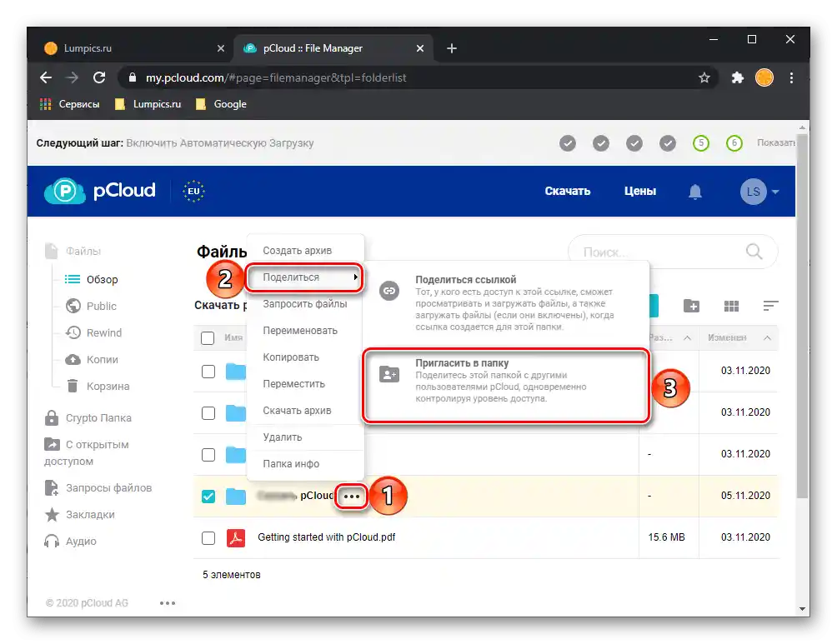Open Обзор in the sidebar

click(91, 280)
